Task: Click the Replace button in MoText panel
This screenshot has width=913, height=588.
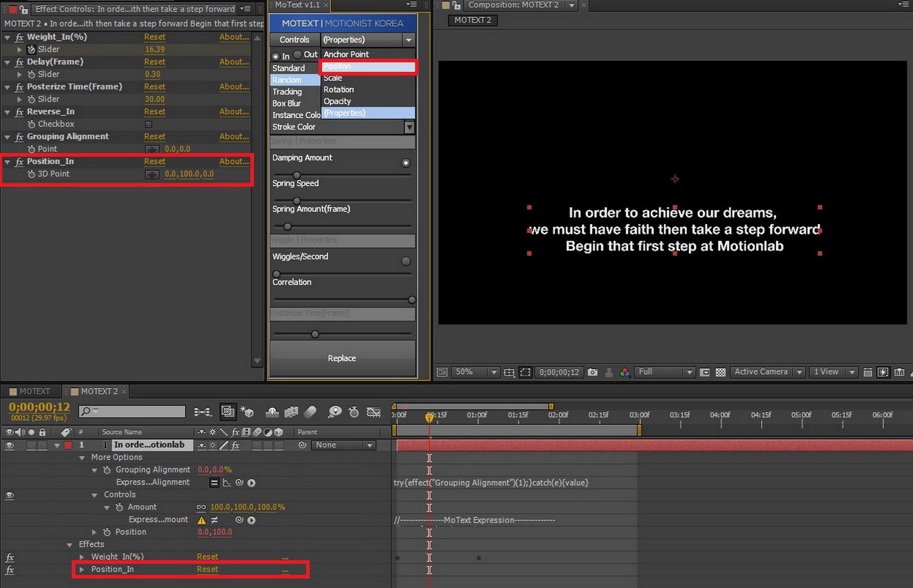Action: pyautogui.click(x=342, y=359)
